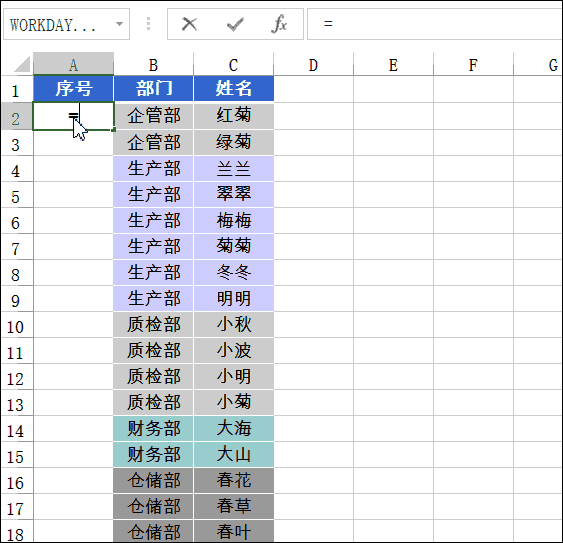The image size is (563, 543).
Task: Select row 14 header
Action: click(17, 429)
